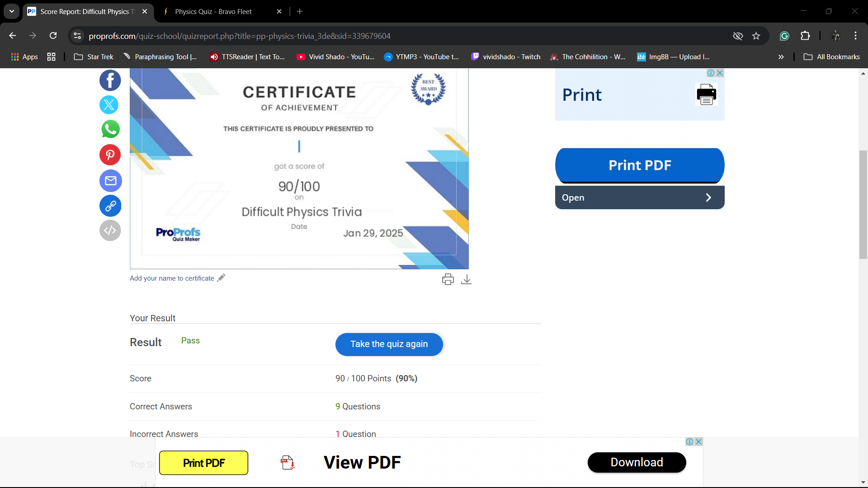
Task: Click the printer image in Print ad
Action: point(706,94)
